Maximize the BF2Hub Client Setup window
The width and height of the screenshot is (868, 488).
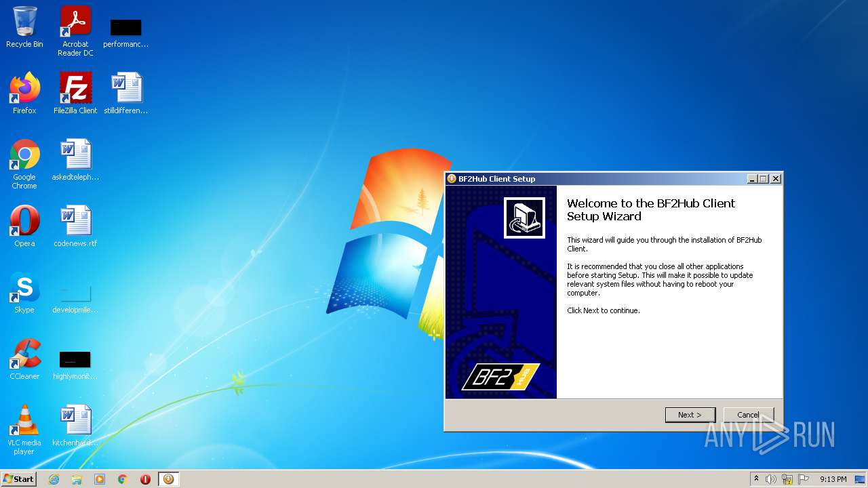click(764, 179)
